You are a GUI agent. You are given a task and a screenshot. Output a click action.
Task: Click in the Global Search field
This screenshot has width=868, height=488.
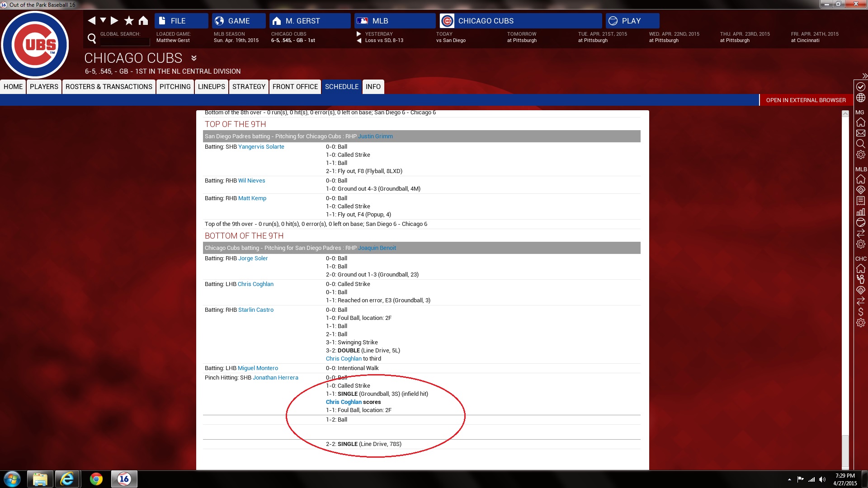125,42
